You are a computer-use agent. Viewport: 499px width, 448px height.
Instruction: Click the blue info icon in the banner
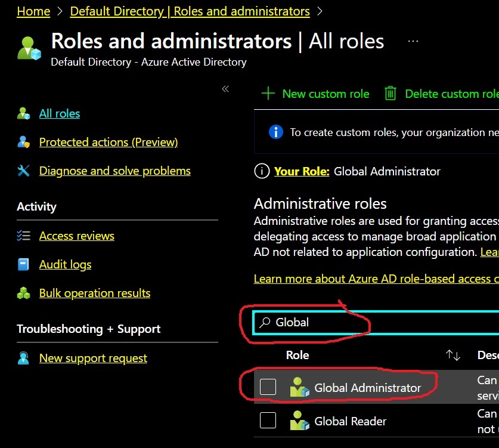coord(276,132)
